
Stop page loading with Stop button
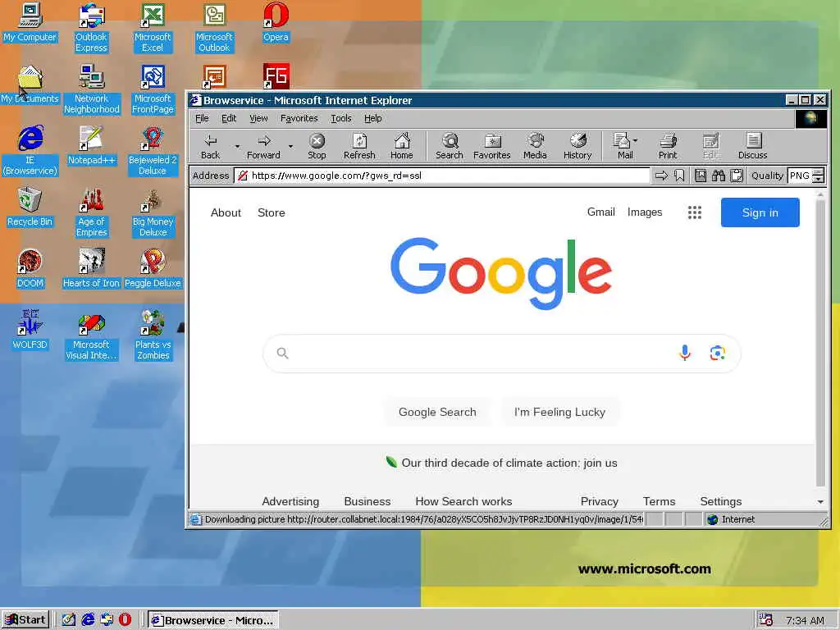click(x=317, y=146)
